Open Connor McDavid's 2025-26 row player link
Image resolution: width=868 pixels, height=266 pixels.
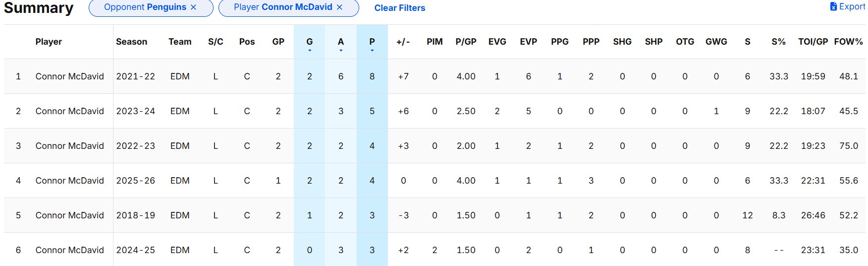point(70,181)
